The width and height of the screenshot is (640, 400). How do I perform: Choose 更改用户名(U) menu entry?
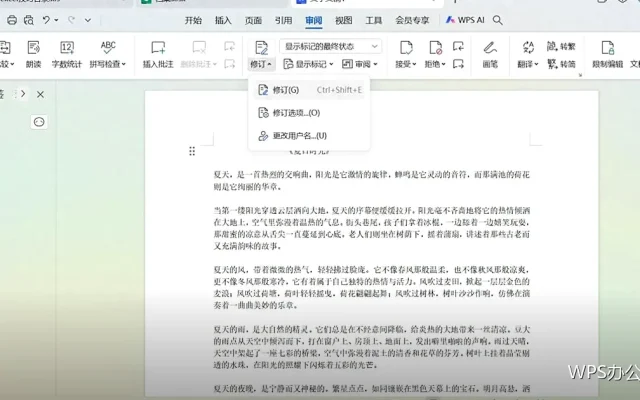(309, 136)
